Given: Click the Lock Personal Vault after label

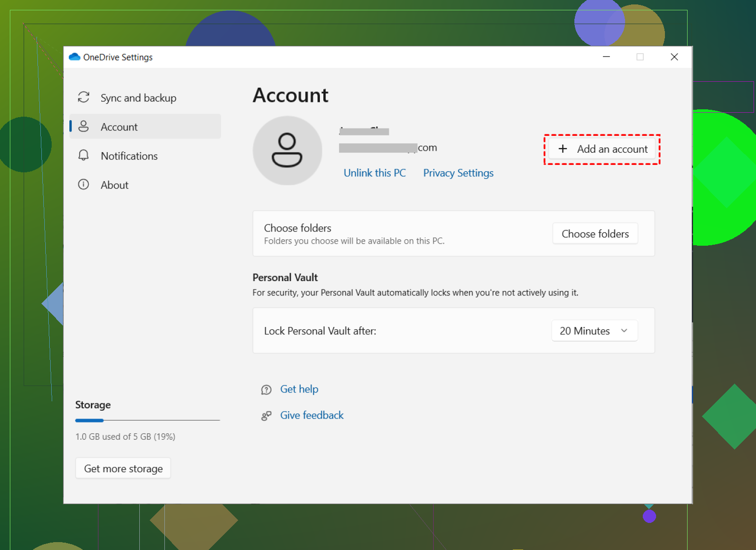Looking at the screenshot, I should 320,331.
